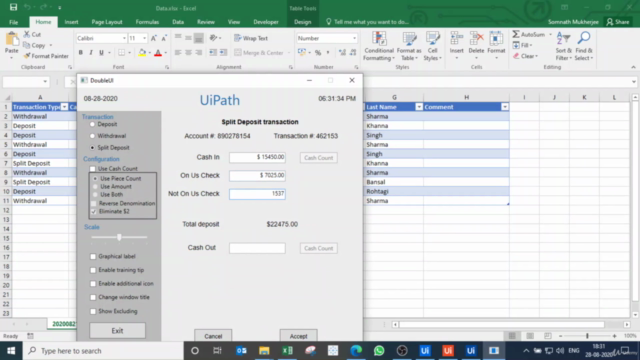
Task: Select the Deposit radio button
Action: point(93,124)
